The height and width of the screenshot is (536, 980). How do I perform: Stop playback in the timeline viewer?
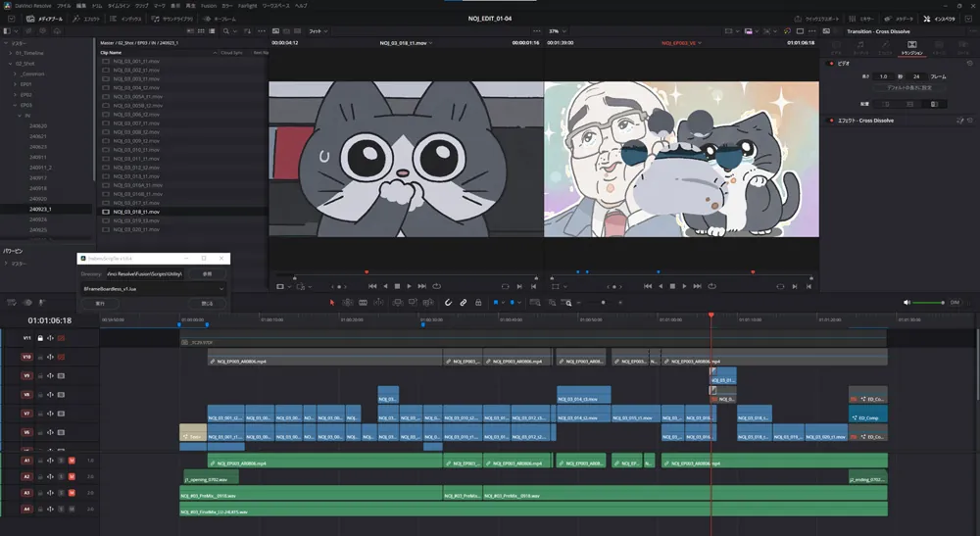pyautogui.click(x=672, y=286)
